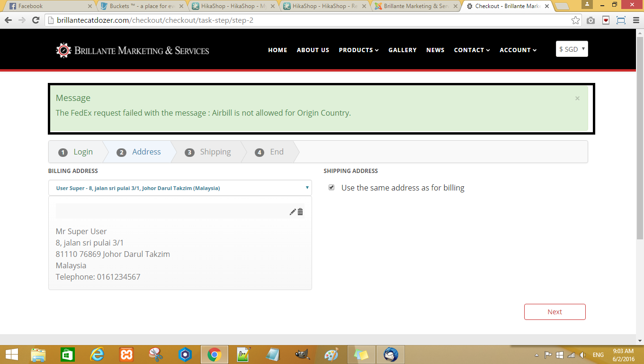The width and height of the screenshot is (644, 364).
Task: Show hidden system tray icons
Action: point(537,355)
